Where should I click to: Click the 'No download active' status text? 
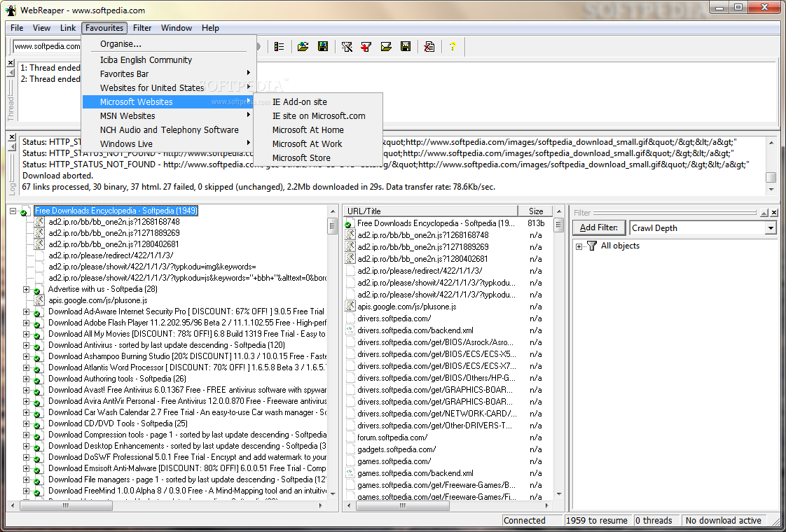pos(724,521)
